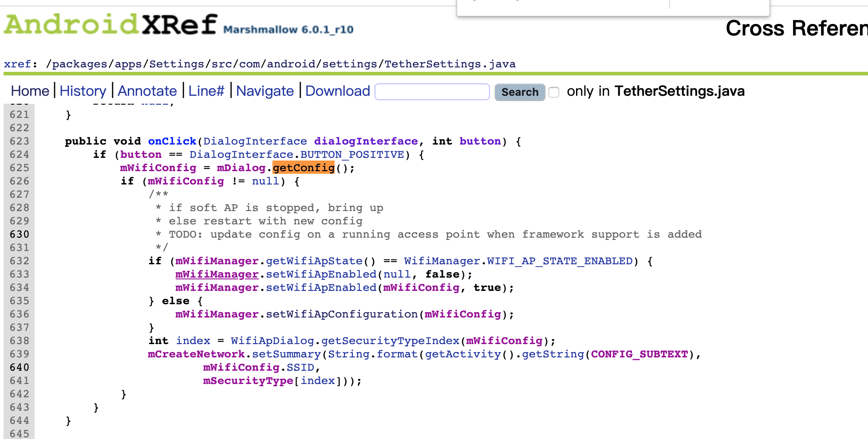
Task: Click WIFI_AP_STATE_ENABLED constant
Action: coord(560,261)
